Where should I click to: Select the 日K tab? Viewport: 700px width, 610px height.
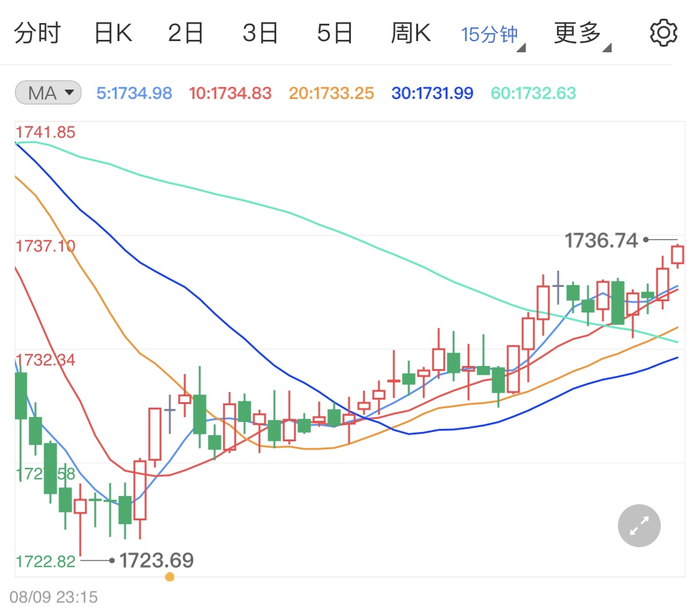point(113,33)
